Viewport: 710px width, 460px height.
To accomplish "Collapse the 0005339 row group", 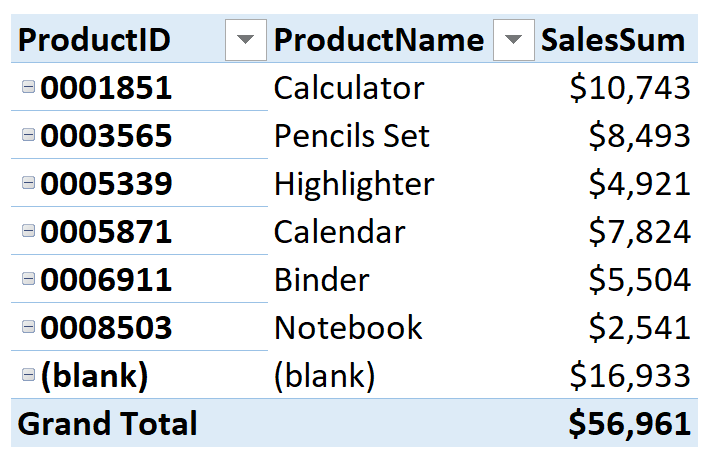I will pyautogui.click(x=27, y=183).
